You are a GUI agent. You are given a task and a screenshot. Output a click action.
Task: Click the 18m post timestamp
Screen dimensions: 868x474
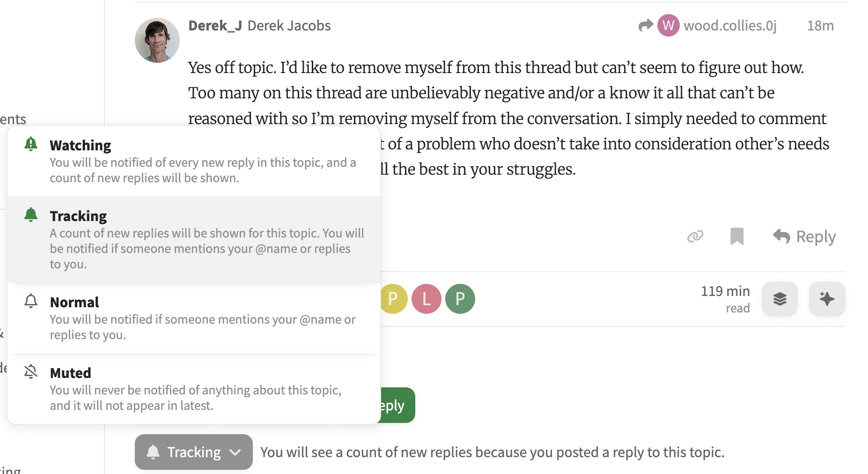tap(820, 25)
